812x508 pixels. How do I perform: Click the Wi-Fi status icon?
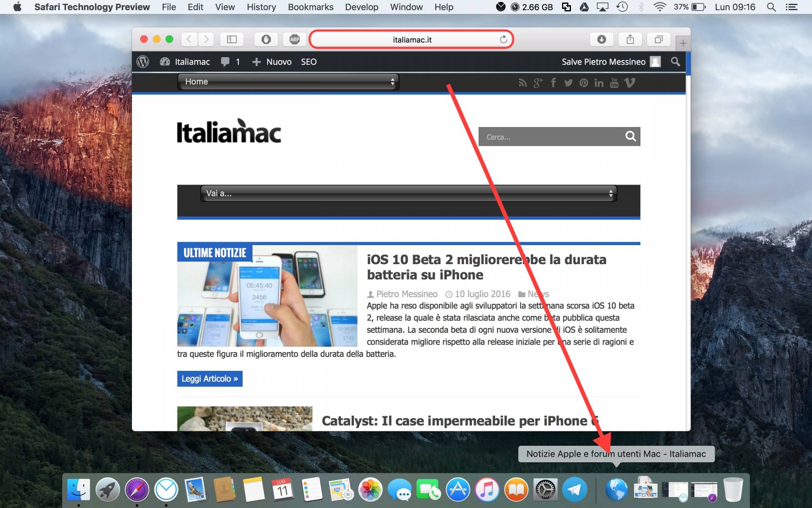tap(660, 7)
